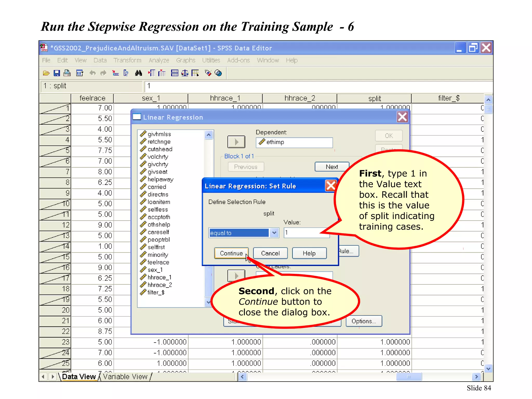Viewport: 532px width, 399px height.
Task: Click the Options... button
Action: click(x=364, y=321)
